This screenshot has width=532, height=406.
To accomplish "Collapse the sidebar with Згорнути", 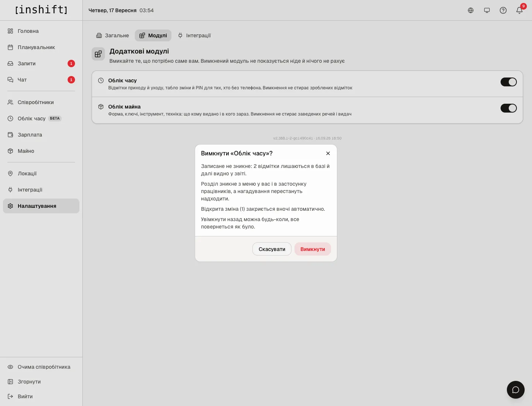I will [x=41, y=382].
